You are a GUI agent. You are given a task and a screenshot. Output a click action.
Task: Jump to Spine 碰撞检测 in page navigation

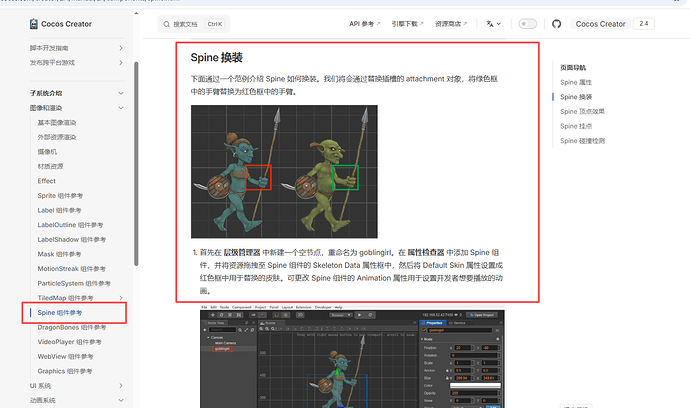click(x=582, y=141)
